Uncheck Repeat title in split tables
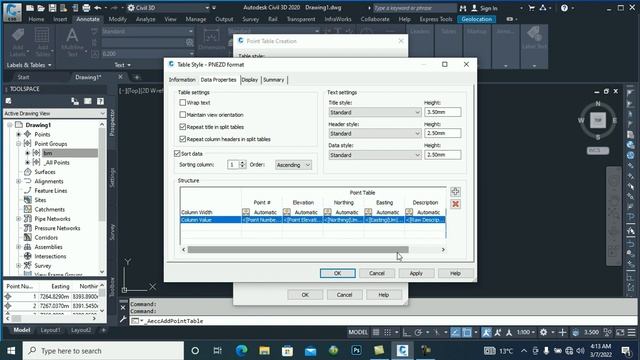Viewport: 640px width, 360px height. click(182, 127)
